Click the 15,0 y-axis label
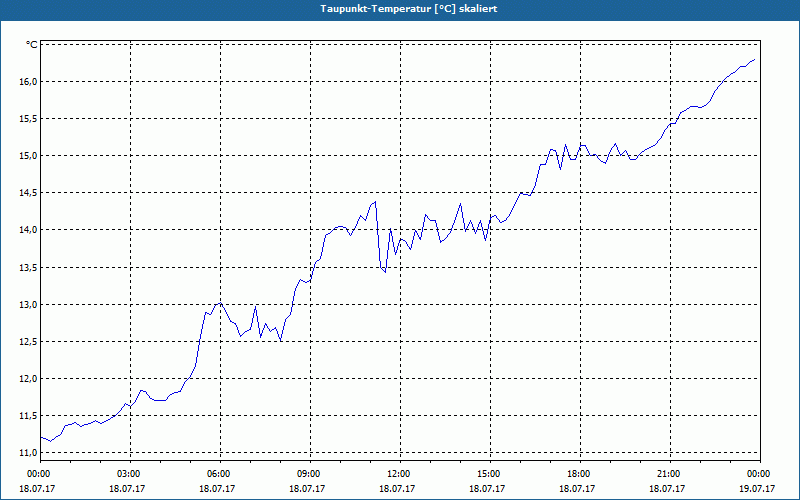Viewport: 800px width, 500px height. (28, 156)
